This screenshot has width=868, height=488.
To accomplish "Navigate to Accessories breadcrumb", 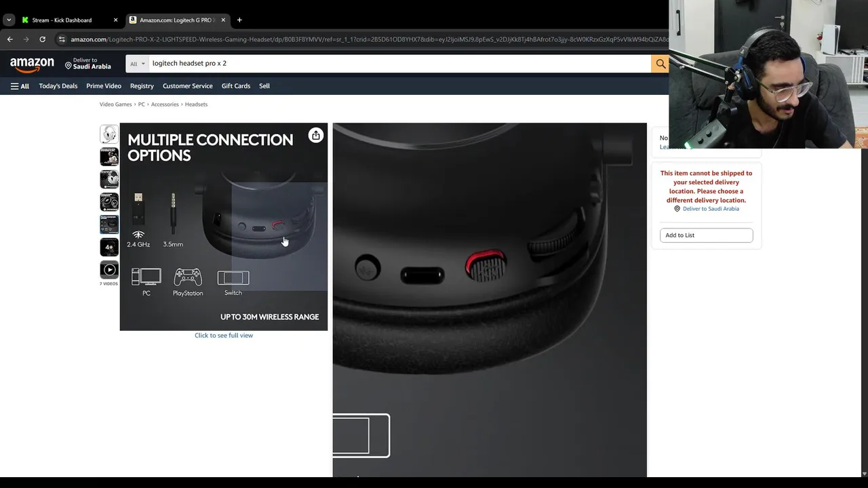I will click(x=165, y=104).
